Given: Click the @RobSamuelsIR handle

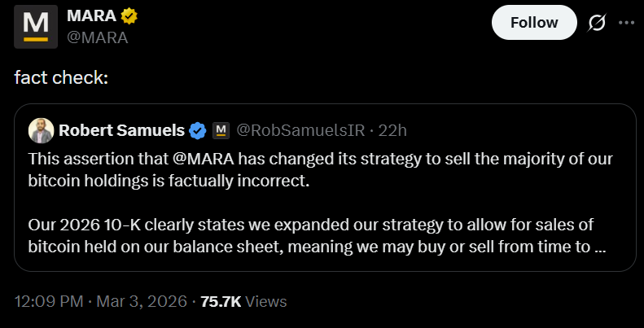Looking at the screenshot, I should pyautogui.click(x=299, y=130).
